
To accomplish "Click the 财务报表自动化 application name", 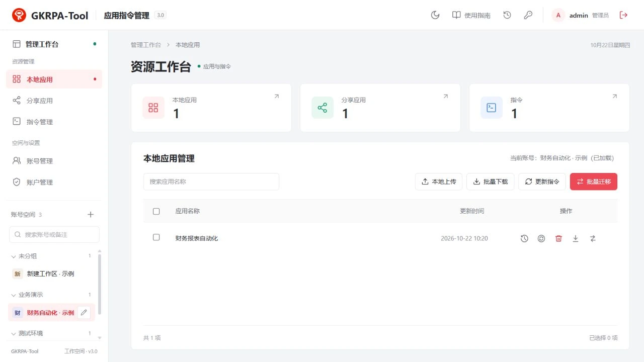I will [197, 238].
